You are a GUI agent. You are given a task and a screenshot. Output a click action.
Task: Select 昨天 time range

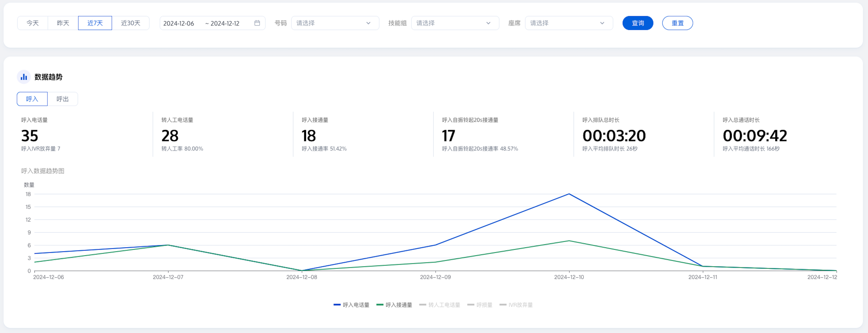coord(63,23)
